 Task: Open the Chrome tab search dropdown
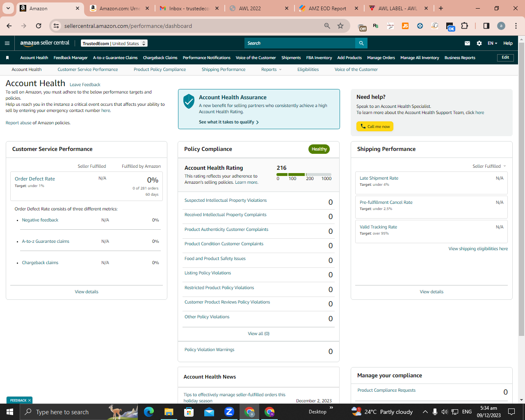point(8,8)
